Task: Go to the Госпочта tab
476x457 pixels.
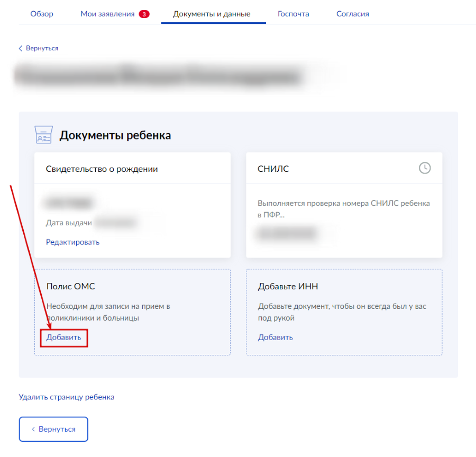Action: coord(293,14)
